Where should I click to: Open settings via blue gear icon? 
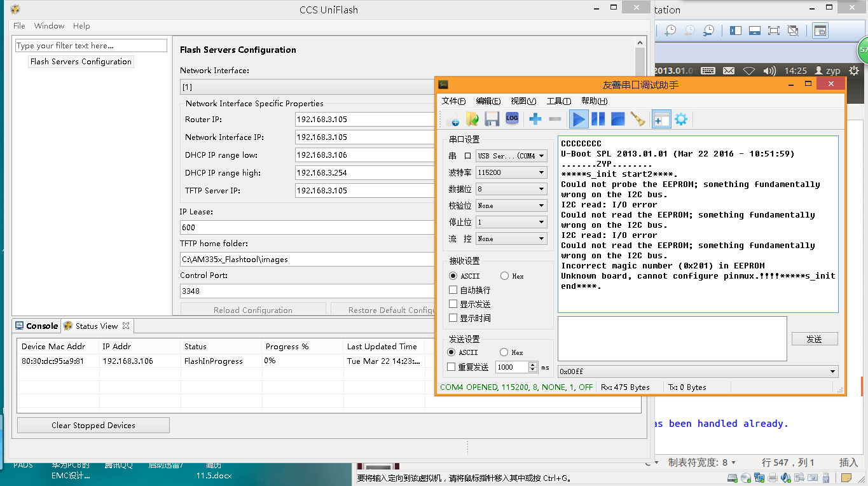click(x=681, y=119)
